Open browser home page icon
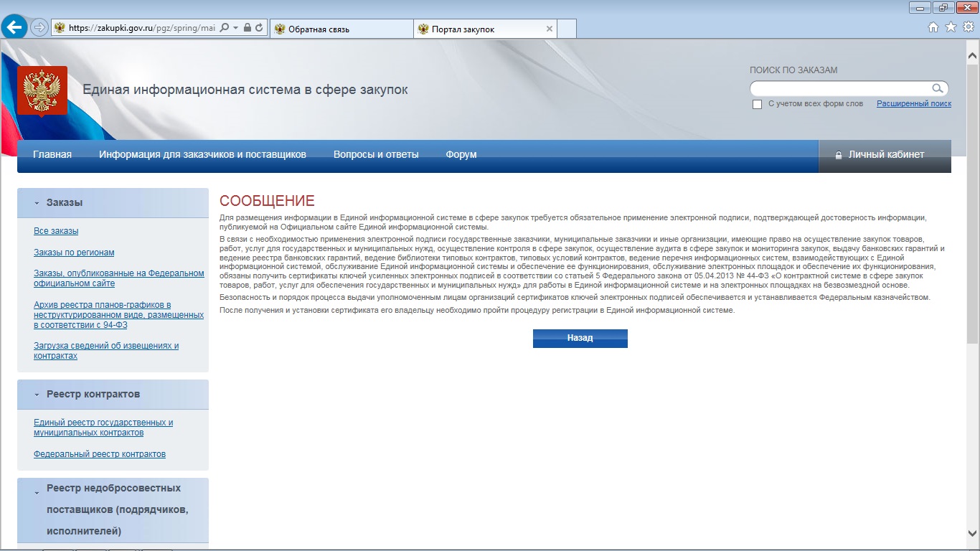Screen dimensions: 980x551 coord(933,27)
